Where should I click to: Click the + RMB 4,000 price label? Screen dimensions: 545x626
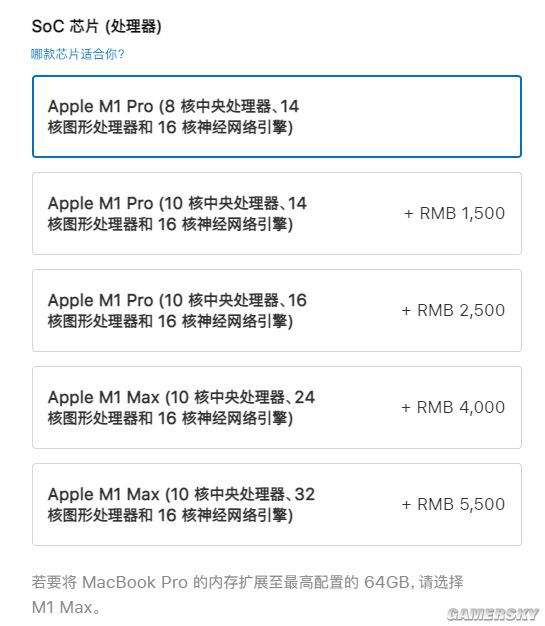coord(453,407)
